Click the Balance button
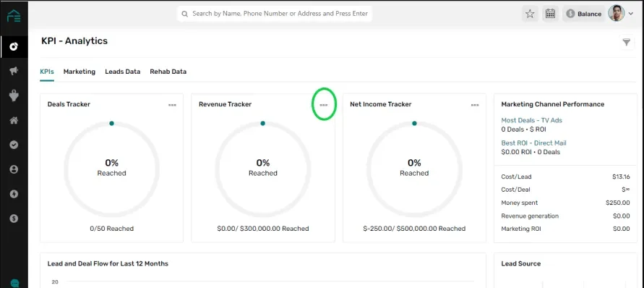This screenshot has width=644, height=288. pyautogui.click(x=583, y=14)
